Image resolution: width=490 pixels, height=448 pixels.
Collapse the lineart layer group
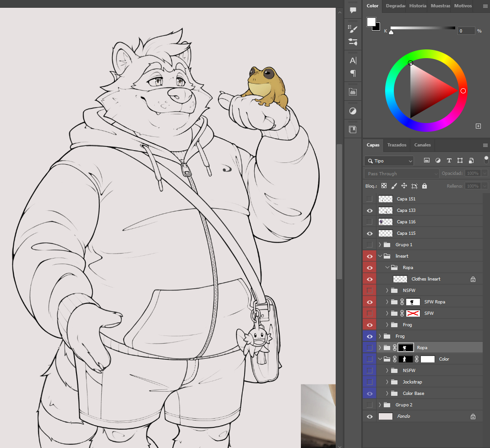(x=380, y=256)
